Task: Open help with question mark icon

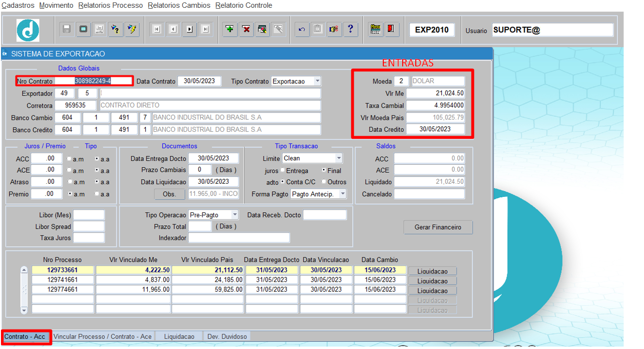Action: (x=350, y=29)
